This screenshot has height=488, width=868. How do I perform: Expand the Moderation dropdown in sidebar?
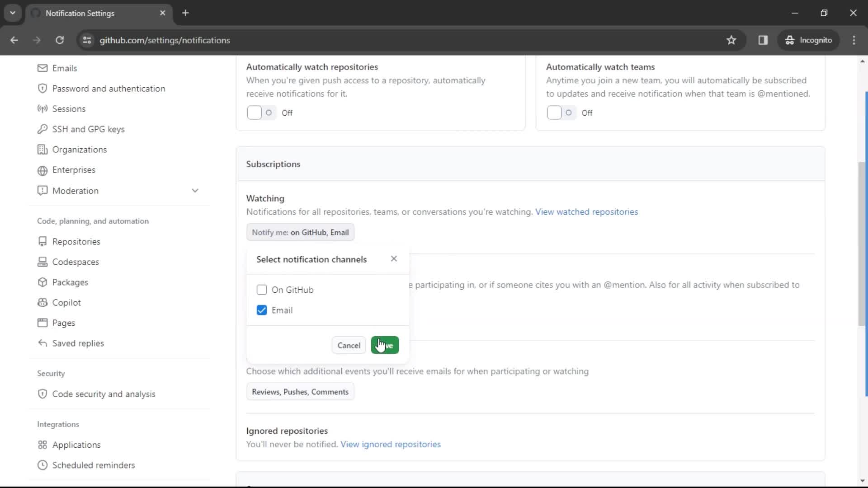click(x=195, y=191)
